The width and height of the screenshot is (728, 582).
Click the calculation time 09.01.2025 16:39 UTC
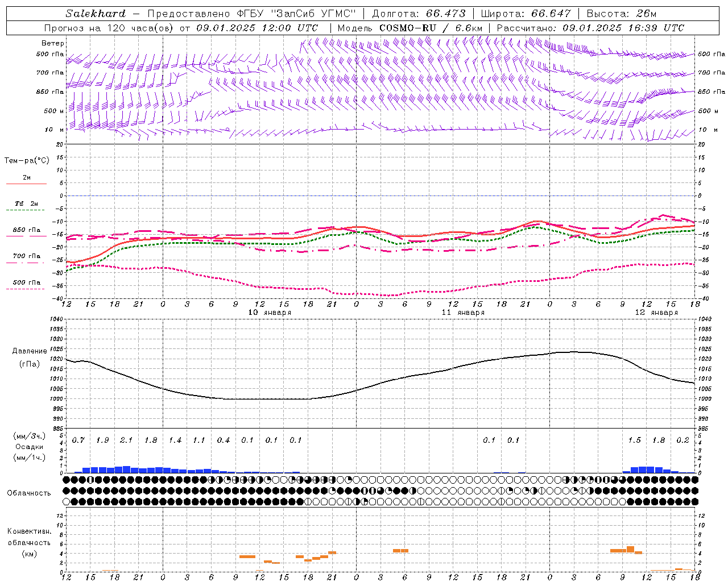pyautogui.click(x=623, y=28)
